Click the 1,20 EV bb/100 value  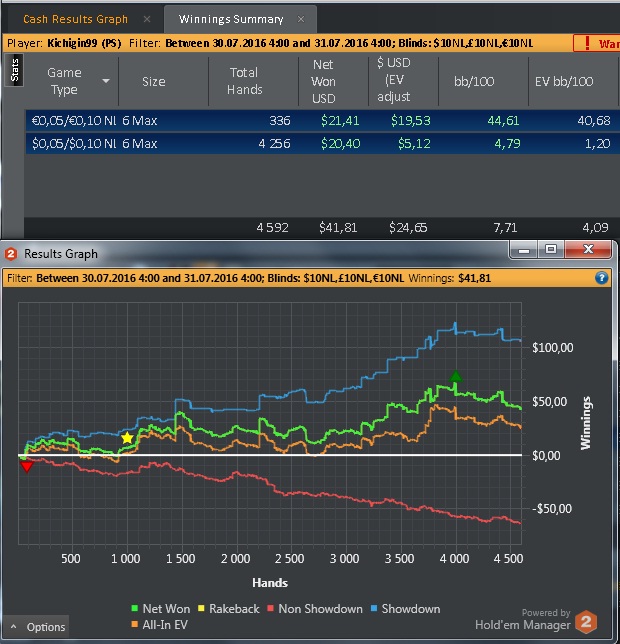(597, 143)
